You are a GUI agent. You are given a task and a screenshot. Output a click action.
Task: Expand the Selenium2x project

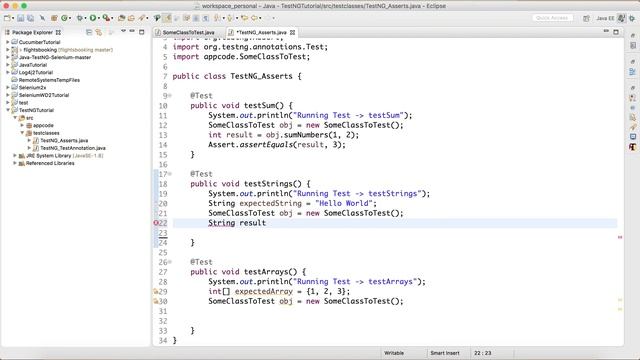point(7,87)
